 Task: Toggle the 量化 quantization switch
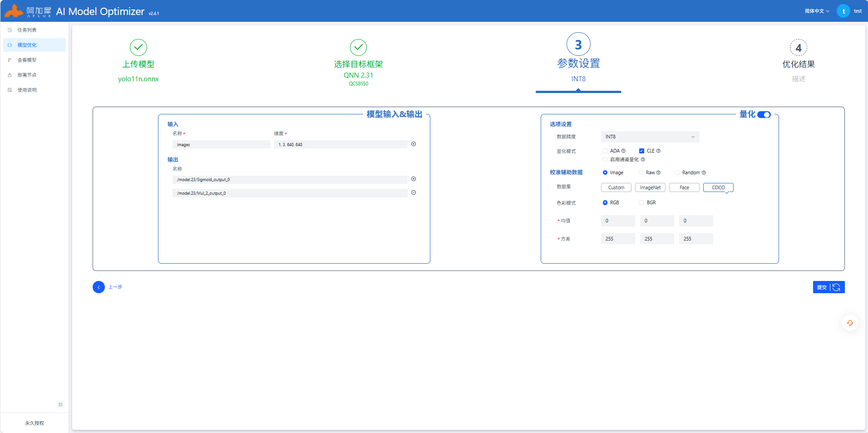[x=764, y=115]
